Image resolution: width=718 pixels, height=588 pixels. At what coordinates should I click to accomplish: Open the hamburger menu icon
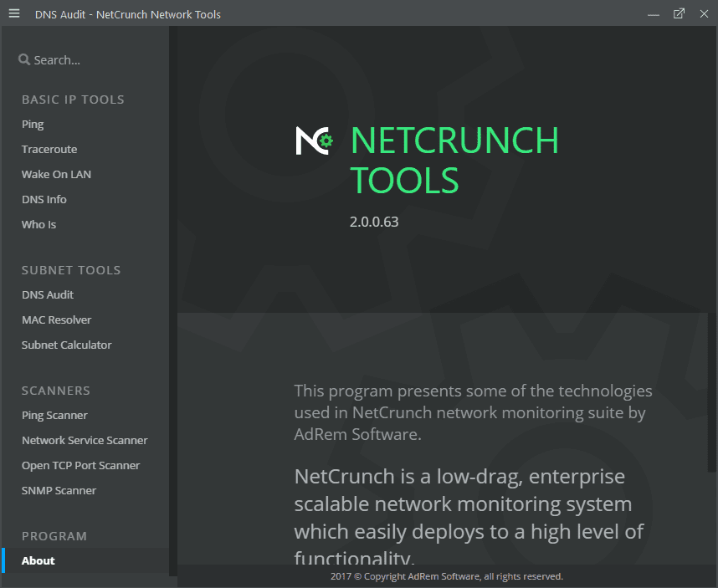click(14, 13)
